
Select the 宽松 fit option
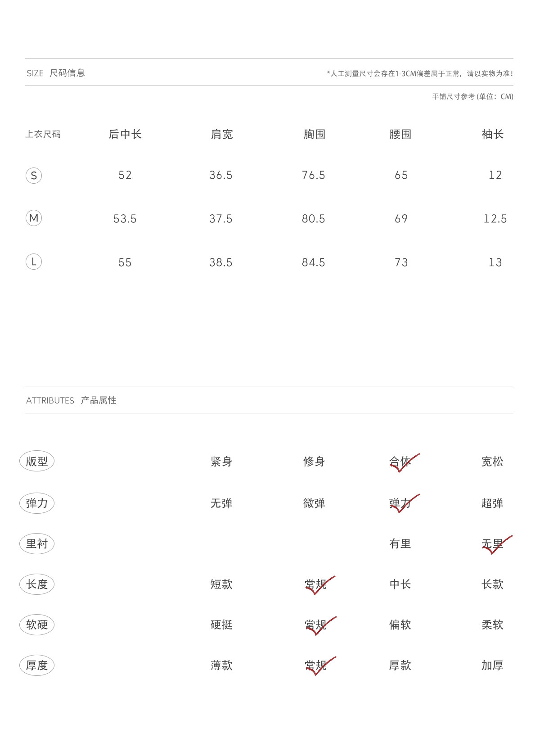492,462
